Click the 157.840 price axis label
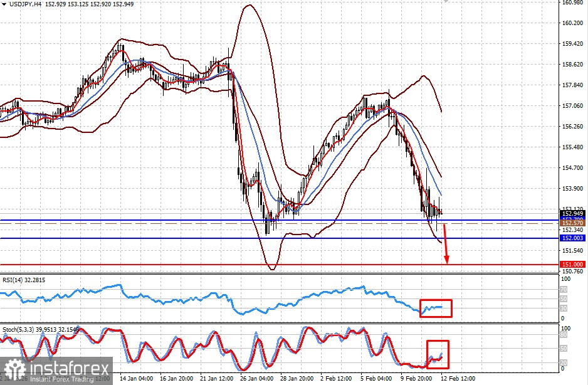This screenshot has width=588, height=385. (x=572, y=85)
